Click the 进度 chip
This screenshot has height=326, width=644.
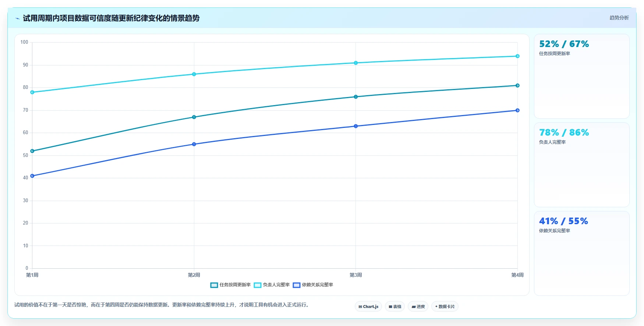[418, 307]
